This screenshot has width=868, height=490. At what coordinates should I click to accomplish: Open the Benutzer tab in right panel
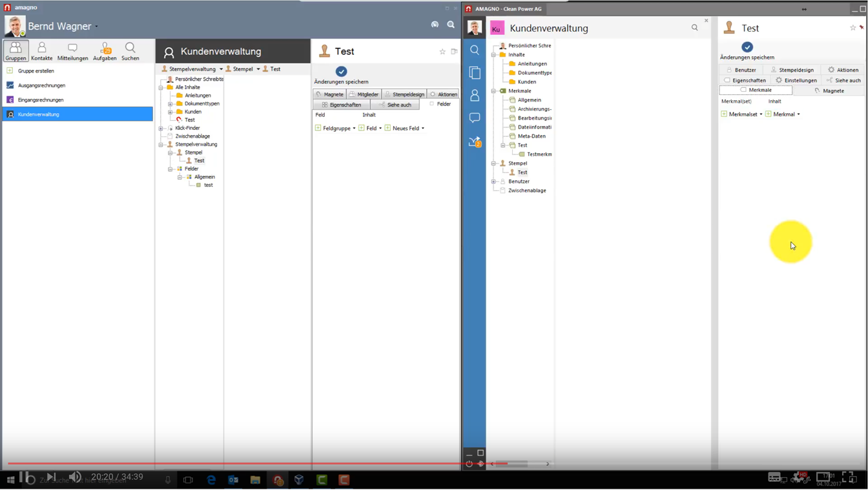(x=741, y=70)
